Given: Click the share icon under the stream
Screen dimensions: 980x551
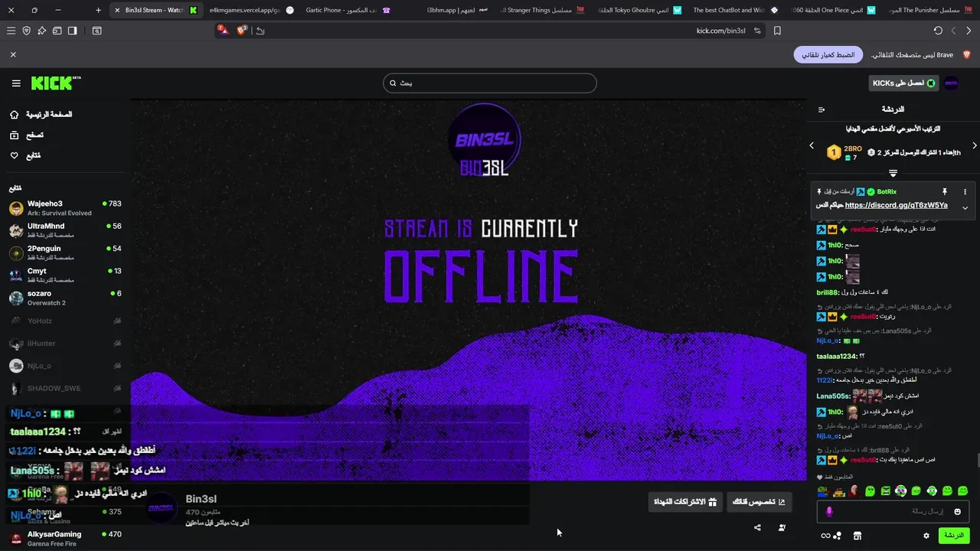Looking at the screenshot, I should [757, 527].
